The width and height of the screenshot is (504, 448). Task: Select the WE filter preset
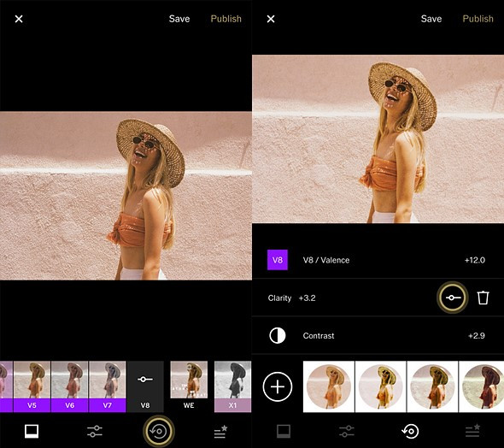pyautogui.click(x=189, y=386)
